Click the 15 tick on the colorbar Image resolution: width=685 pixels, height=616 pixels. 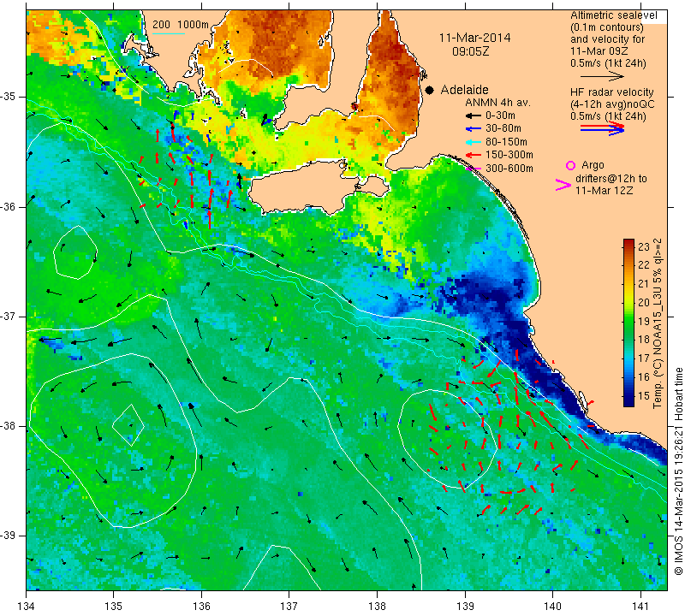point(644,396)
